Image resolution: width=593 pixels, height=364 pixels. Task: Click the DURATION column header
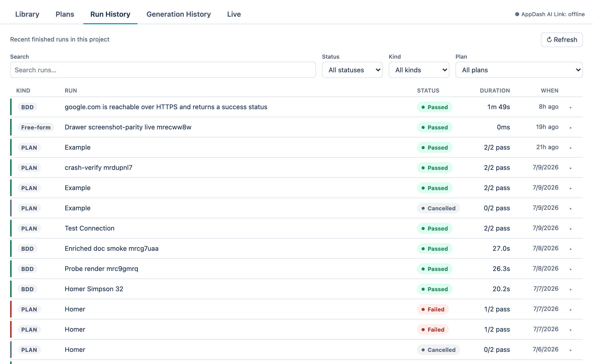(495, 90)
